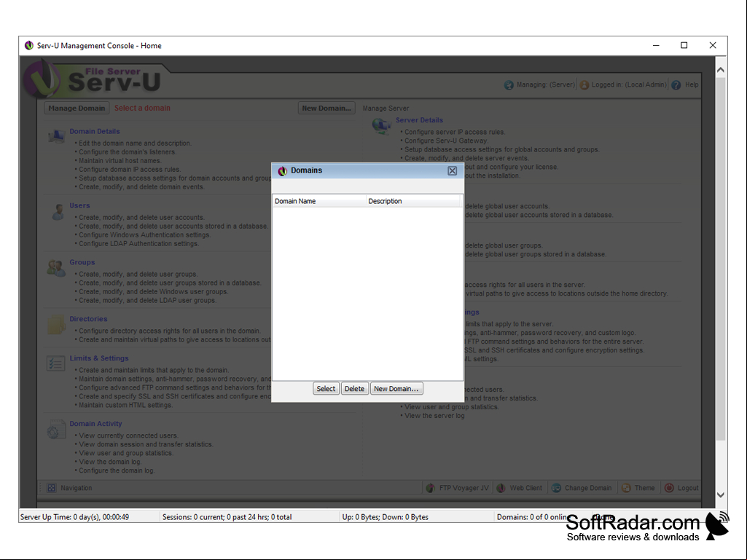
Task: Click the Groups people icon
Action: [x=56, y=268]
